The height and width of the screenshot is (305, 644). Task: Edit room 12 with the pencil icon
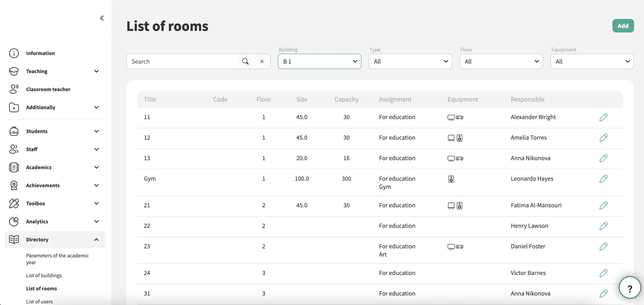pos(603,138)
